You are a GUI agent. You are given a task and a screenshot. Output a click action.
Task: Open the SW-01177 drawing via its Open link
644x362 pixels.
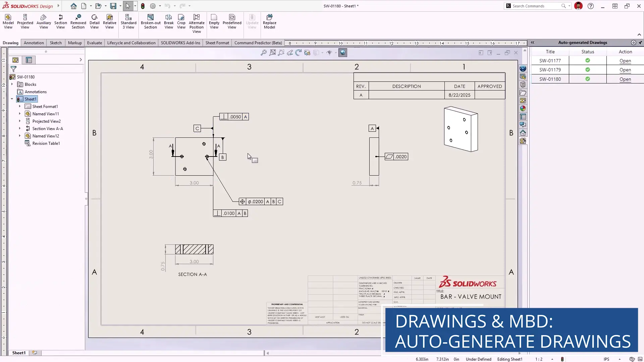click(625, 61)
